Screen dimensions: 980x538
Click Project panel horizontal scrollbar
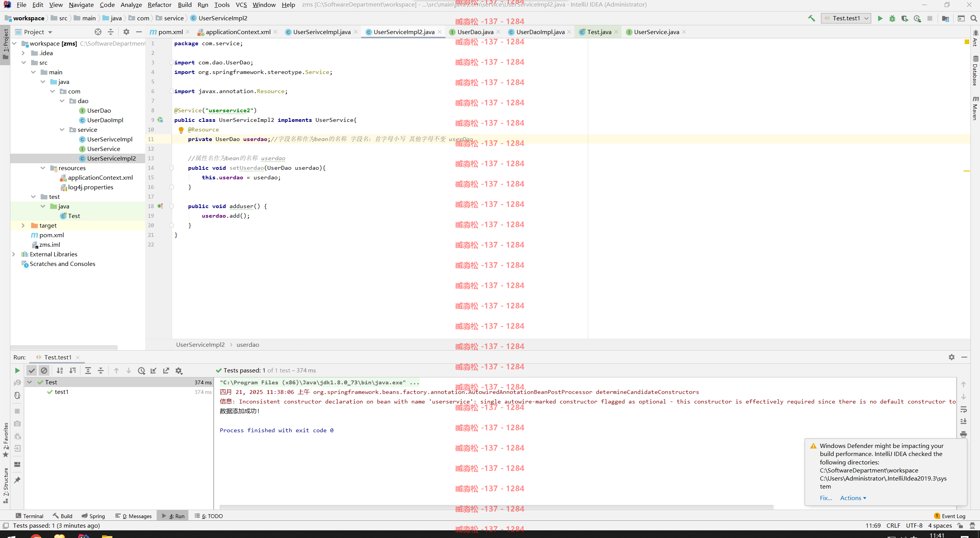pos(64,348)
